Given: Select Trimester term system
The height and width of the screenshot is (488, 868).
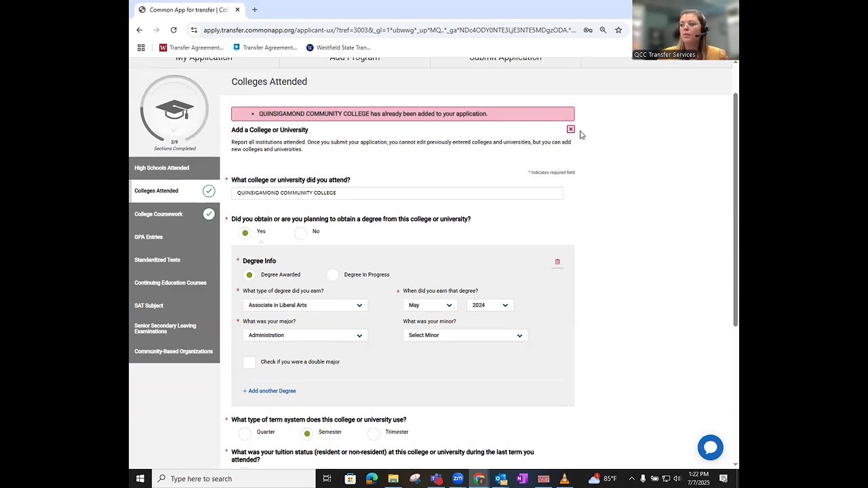Looking at the screenshot, I should [x=374, y=433].
